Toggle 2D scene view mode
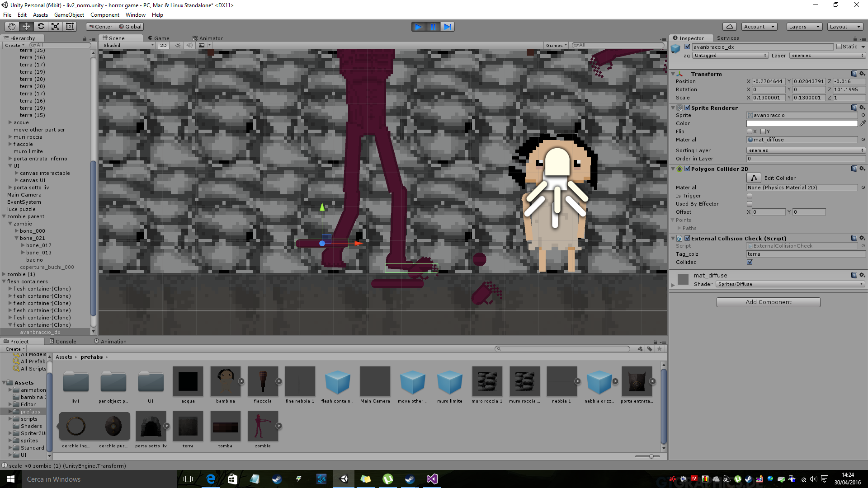Viewport: 868px width, 488px height. pos(163,45)
